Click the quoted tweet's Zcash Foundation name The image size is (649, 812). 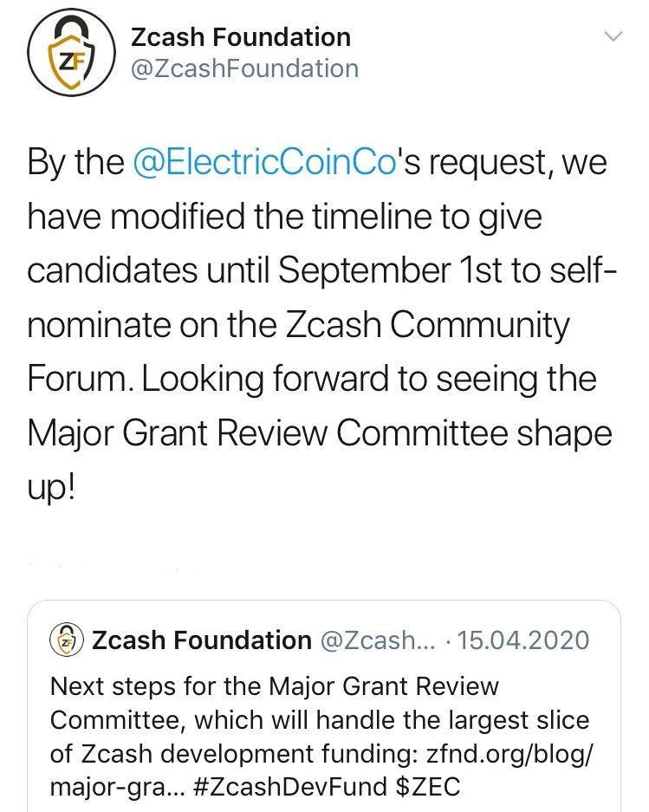[x=201, y=640]
